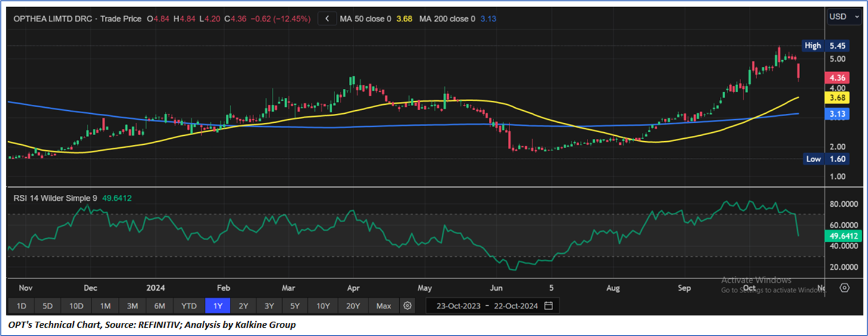
Task: Select the active 1Y time range
Action: (x=217, y=306)
